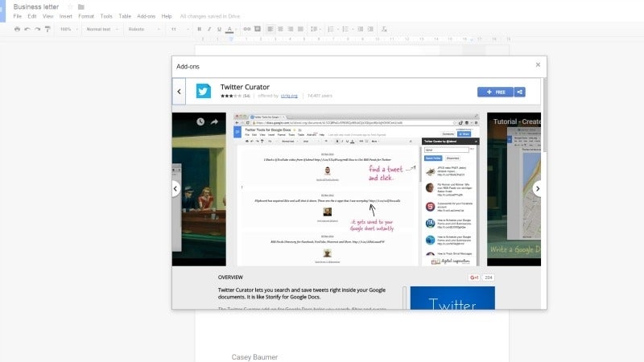The height and width of the screenshot is (362, 644).
Task: Click the Add-ons dialog scrollbar
Action: [x=545, y=115]
